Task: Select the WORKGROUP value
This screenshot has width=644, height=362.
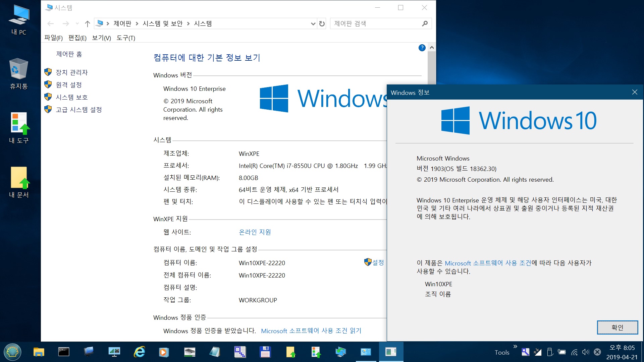Action: pos(258,300)
